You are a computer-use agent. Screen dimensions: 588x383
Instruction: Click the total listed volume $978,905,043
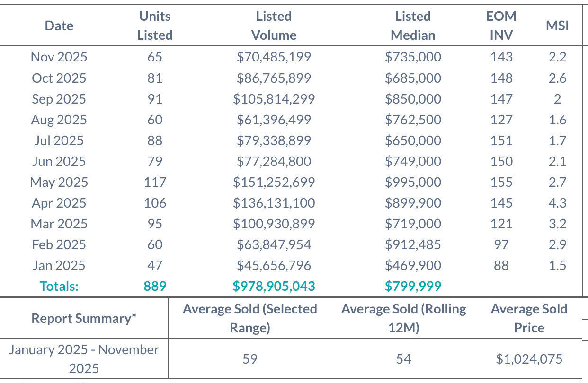[x=274, y=286]
